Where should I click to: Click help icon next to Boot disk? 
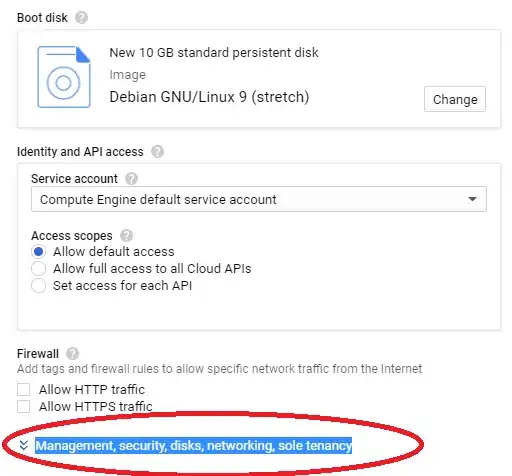[x=81, y=17]
